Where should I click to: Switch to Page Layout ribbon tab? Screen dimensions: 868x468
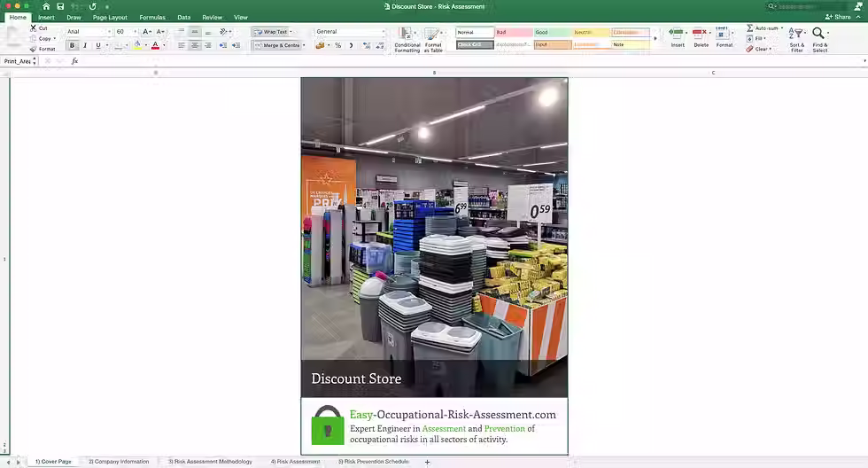pyautogui.click(x=110, y=17)
